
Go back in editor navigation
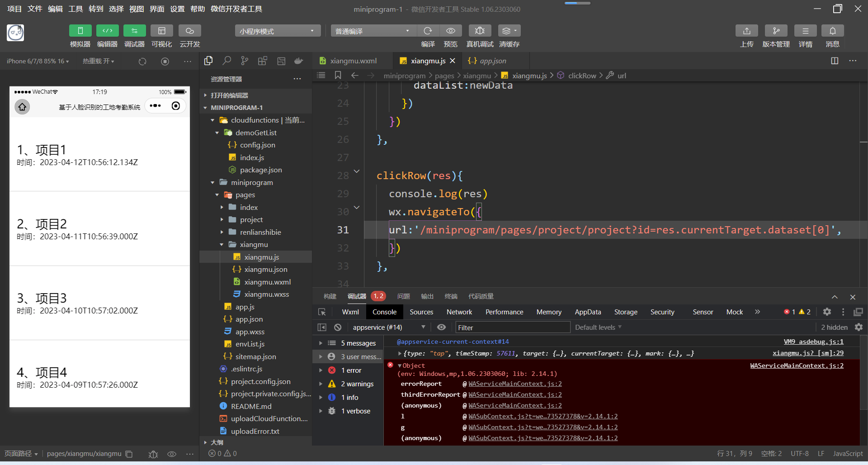point(355,75)
